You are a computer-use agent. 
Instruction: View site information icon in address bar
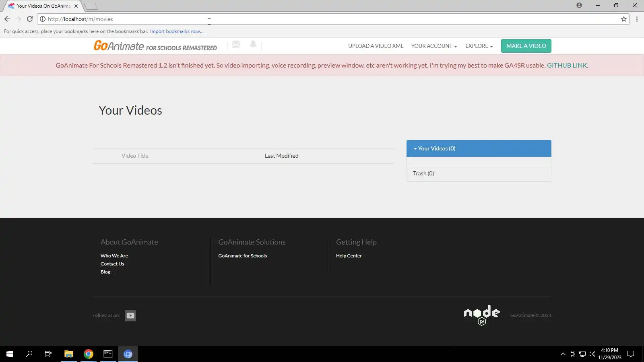[43, 19]
